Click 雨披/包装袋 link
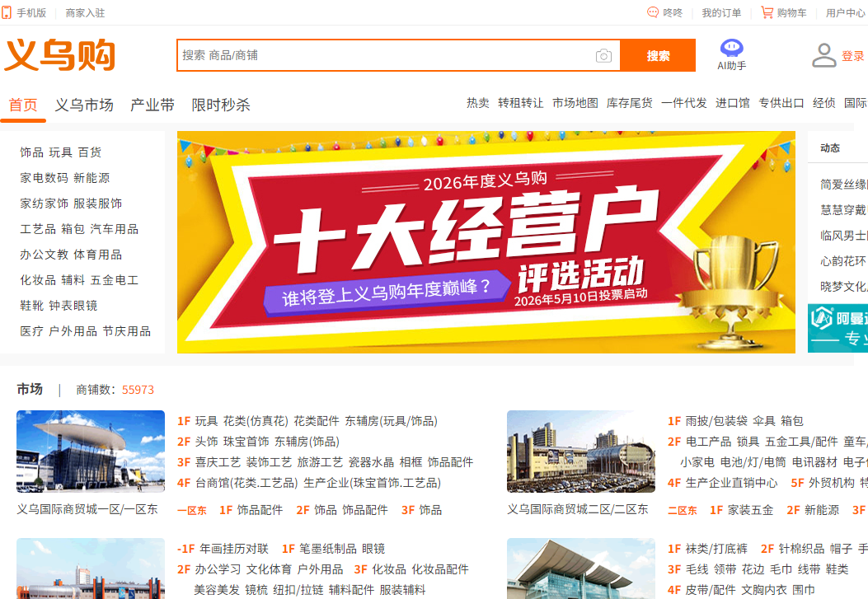This screenshot has width=868, height=599. 716,421
